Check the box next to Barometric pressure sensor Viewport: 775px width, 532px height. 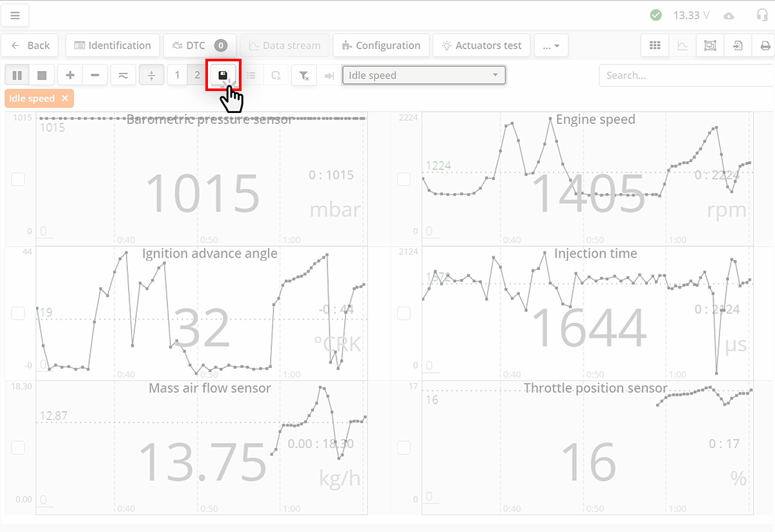tap(18, 179)
